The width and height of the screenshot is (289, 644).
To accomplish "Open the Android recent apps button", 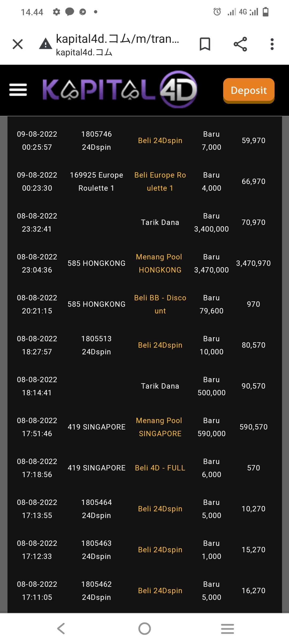I will tap(227, 628).
